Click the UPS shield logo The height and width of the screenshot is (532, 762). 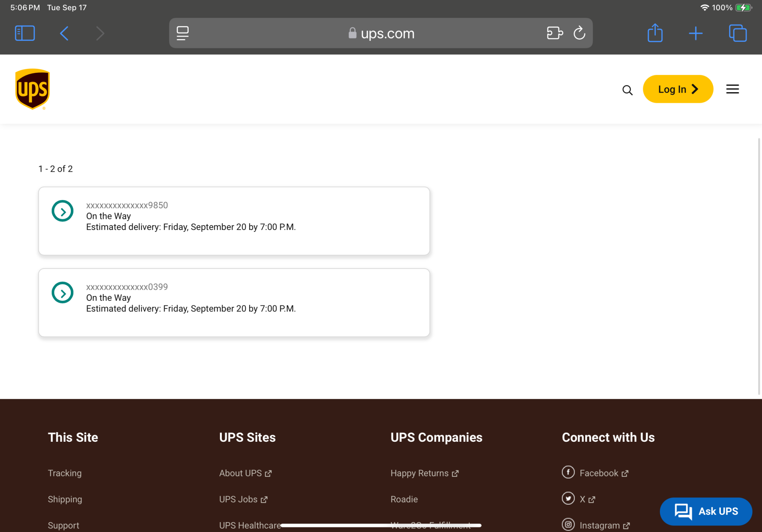point(32,89)
